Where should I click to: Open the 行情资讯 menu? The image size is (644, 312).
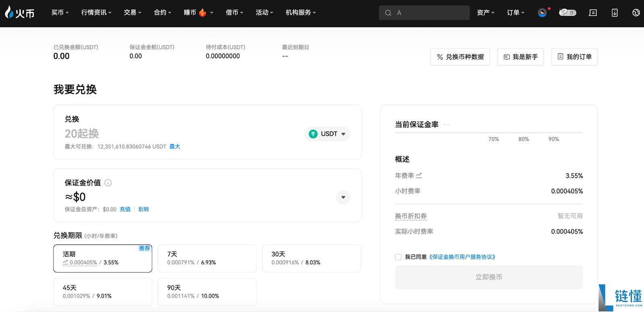click(x=96, y=12)
